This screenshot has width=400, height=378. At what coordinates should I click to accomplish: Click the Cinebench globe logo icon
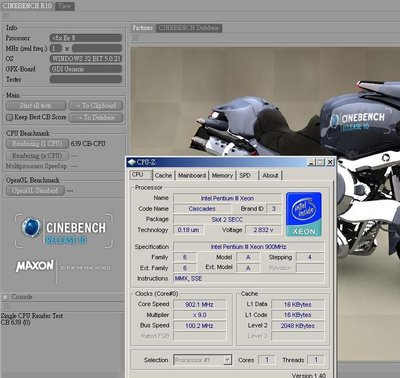[x=32, y=228]
